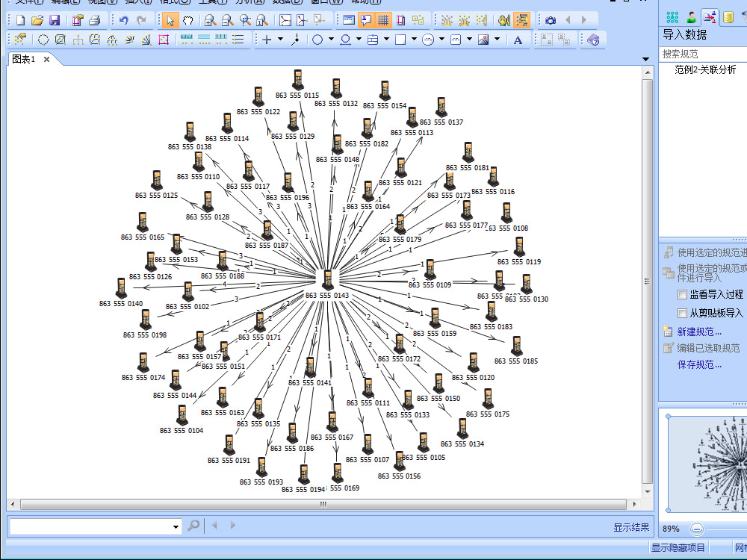Open dropdown next to circle entity tool
The image size is (747, 560).
pyautogui.click(x=331, y=40)
